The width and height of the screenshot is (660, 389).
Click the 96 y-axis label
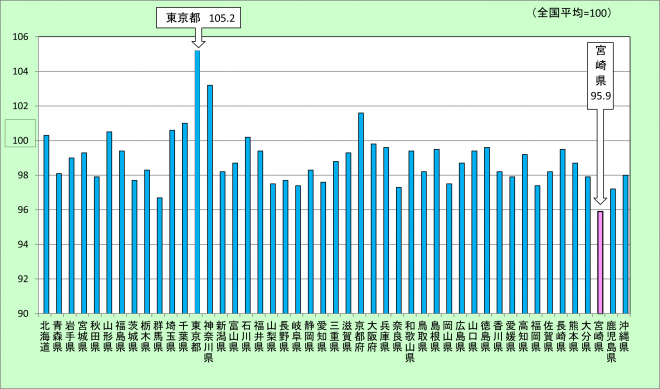(23, 210)
